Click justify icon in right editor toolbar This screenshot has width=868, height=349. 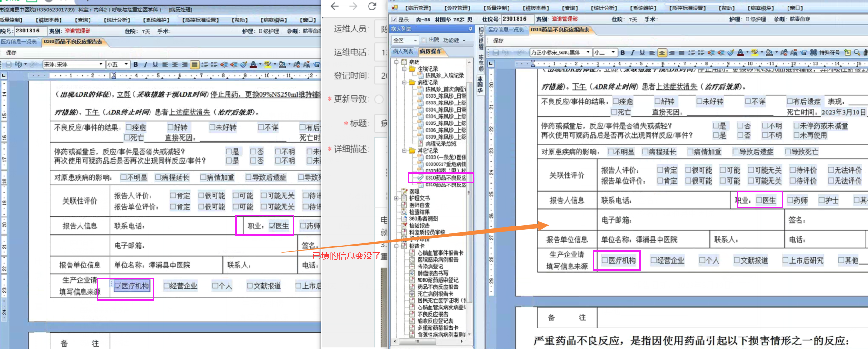click(x=681, y=52)
